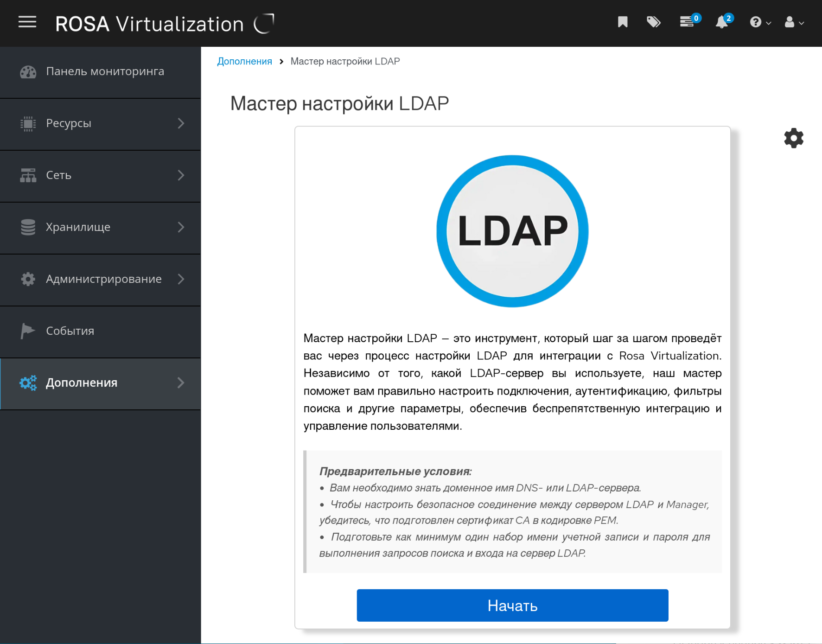Open the bookmarks icon in header
The height and width of the screenshot is (644, 822).
[x=623, y=22]
